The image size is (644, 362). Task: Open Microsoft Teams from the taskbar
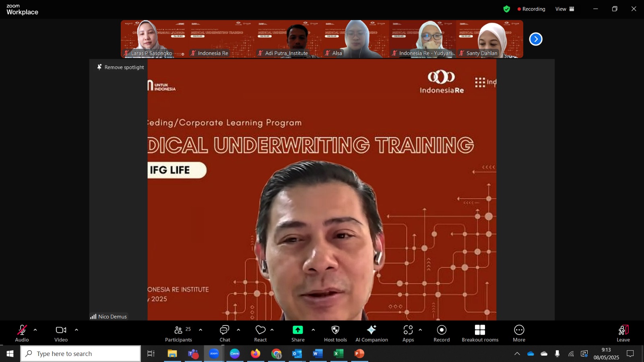(x=193, y=354)
